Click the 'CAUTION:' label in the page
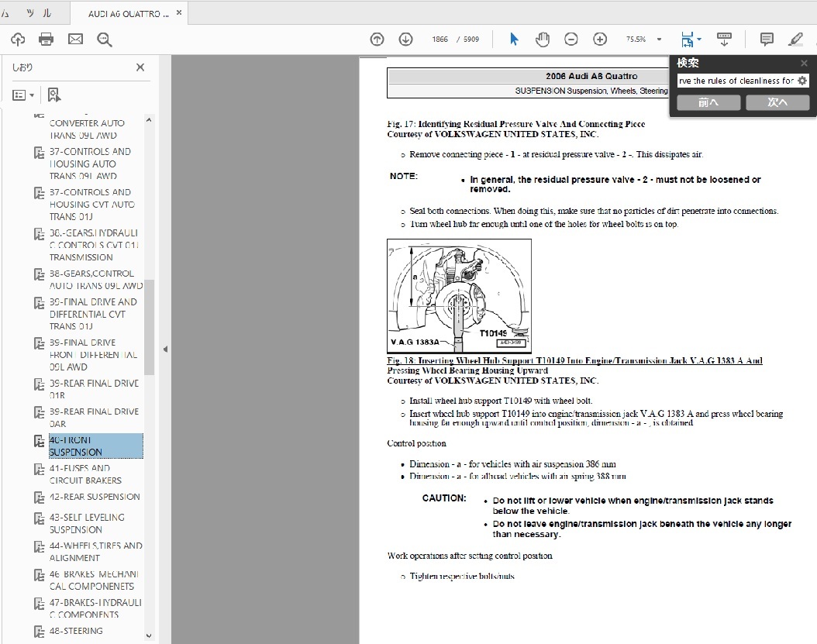 [444, 498]
